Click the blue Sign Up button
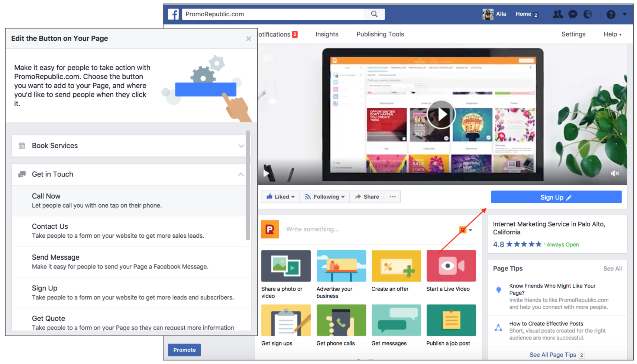The height and width of the screenshot is (364, 637). point(556,197)
